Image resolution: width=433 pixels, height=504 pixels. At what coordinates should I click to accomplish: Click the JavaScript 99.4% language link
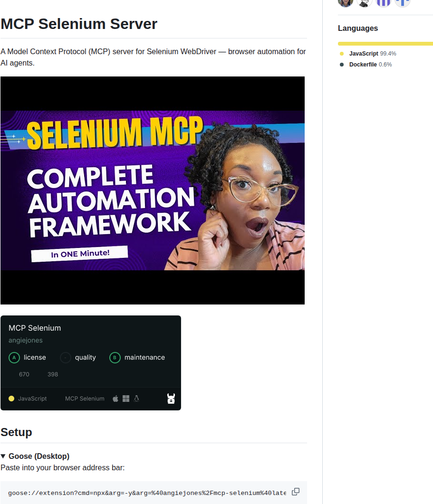click(x=373, y=53)
